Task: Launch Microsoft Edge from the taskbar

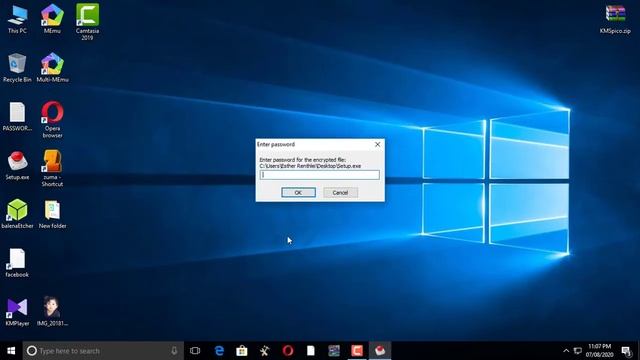Action: tap(219, 351)
